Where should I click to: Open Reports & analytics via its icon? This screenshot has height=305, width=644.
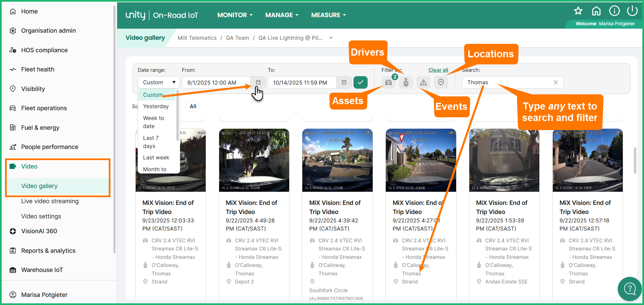(13, 251)
